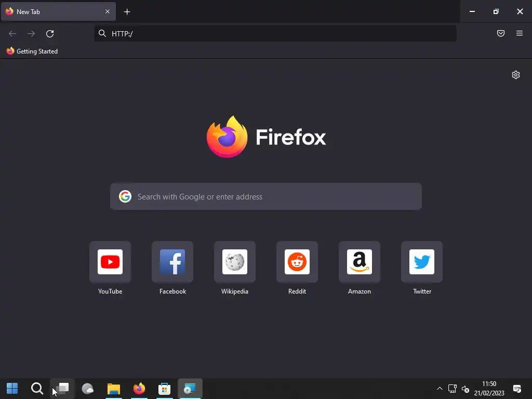
Task: Open a new tab with plus button
Action: [x=127, y=12]
